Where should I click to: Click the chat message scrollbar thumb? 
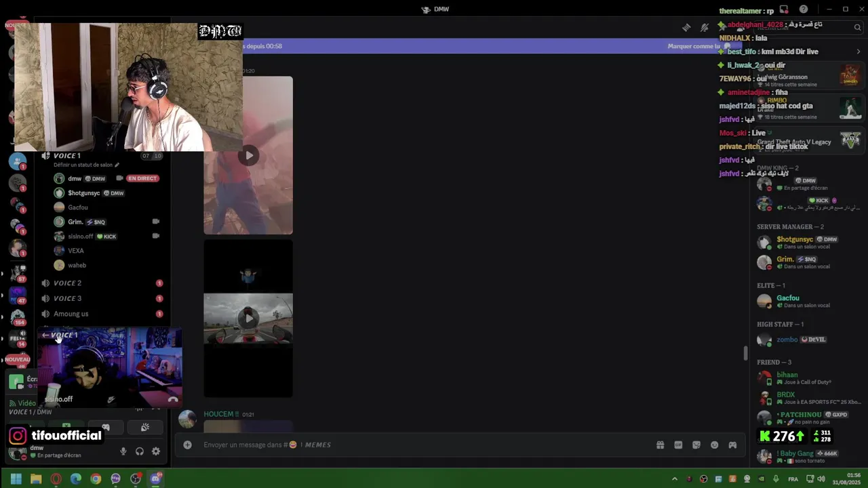pos(745,353)
